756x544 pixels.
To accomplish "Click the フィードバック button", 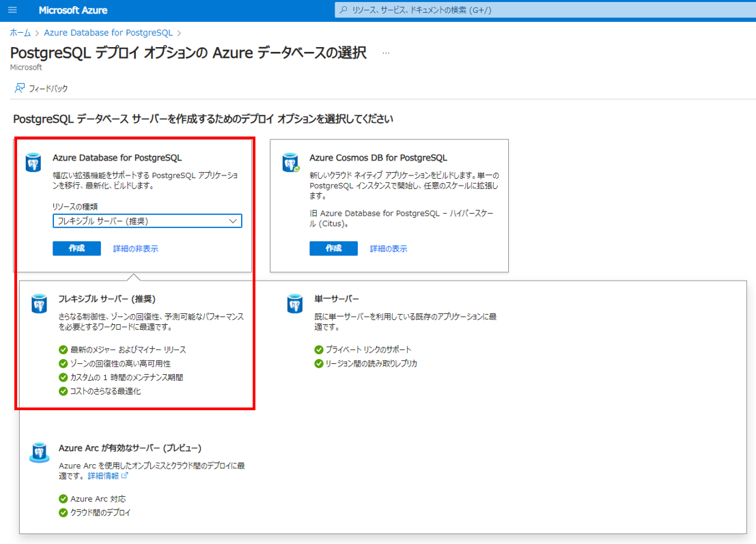I will pyautogui.click(x=42, y=89).
